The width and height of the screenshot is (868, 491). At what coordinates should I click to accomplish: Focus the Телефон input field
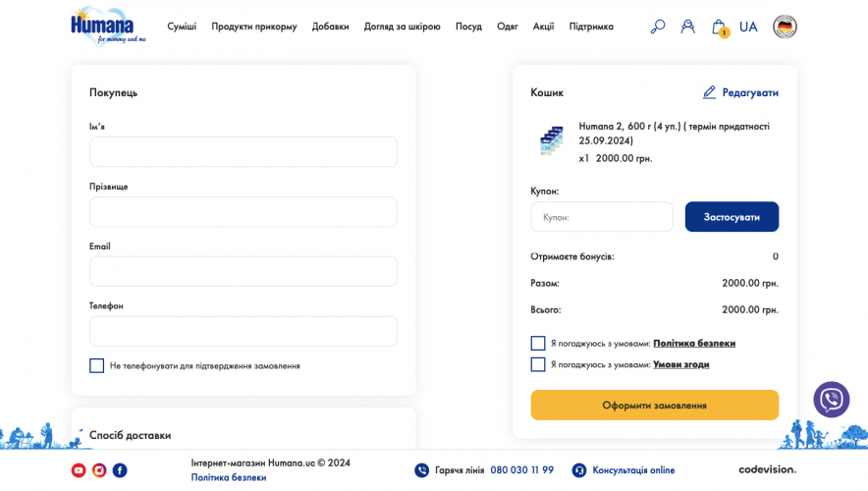244,331
